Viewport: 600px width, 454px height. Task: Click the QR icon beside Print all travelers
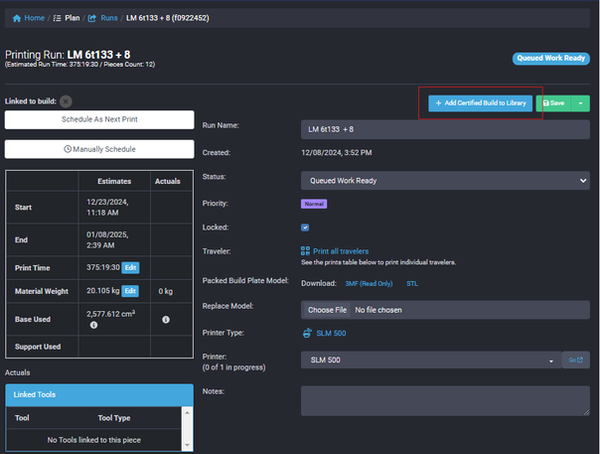point(305,251)
